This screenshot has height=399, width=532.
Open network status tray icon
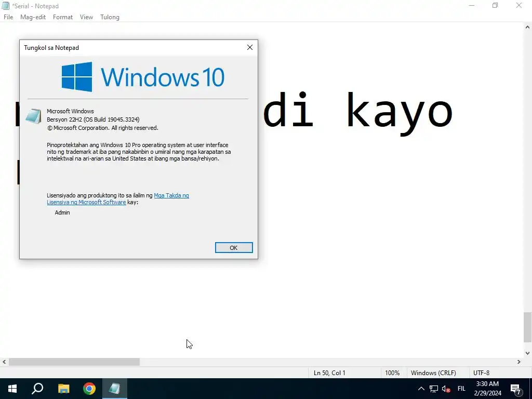[x=434, y=389]
